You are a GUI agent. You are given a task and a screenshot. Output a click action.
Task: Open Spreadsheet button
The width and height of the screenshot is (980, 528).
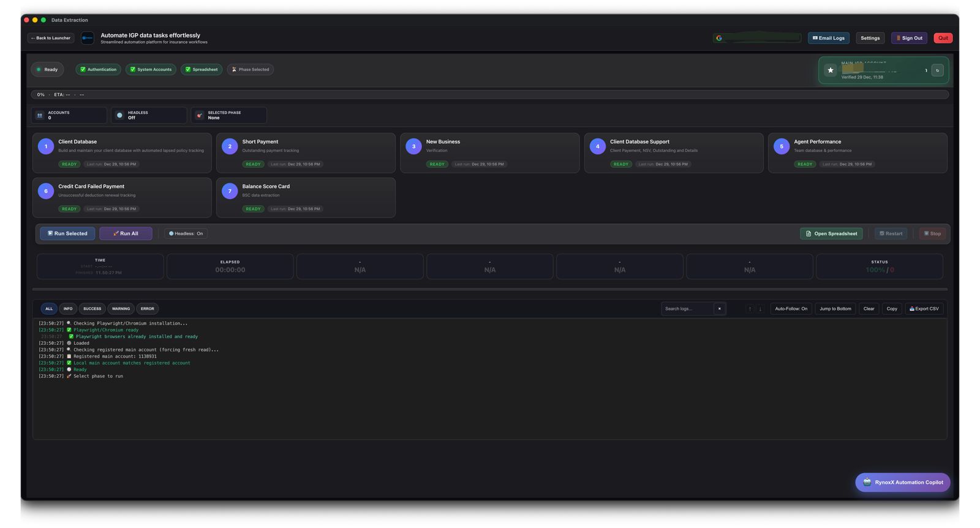[x=831, y=233]
